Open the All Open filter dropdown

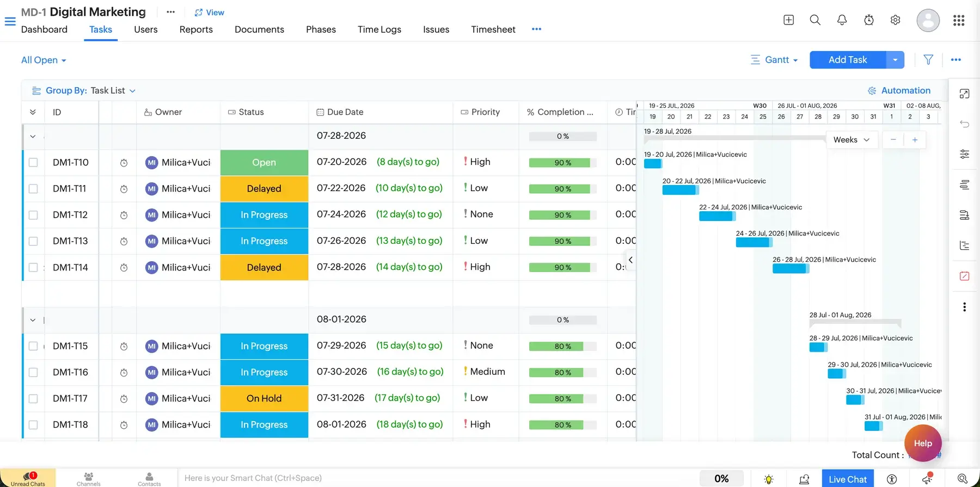pyautogui.click(x=44, y=60)
